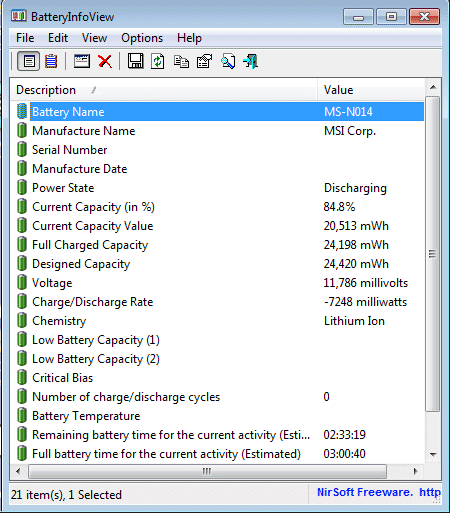The image size is (450, 513).
Task: Select the Full Charged Capacity row text
Action: pos(90,245)
